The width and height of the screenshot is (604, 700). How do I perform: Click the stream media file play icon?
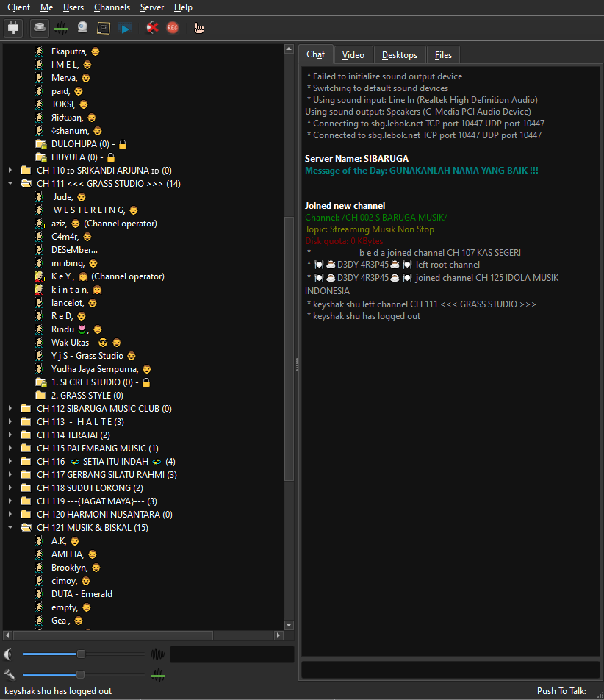tap(125, 28)
